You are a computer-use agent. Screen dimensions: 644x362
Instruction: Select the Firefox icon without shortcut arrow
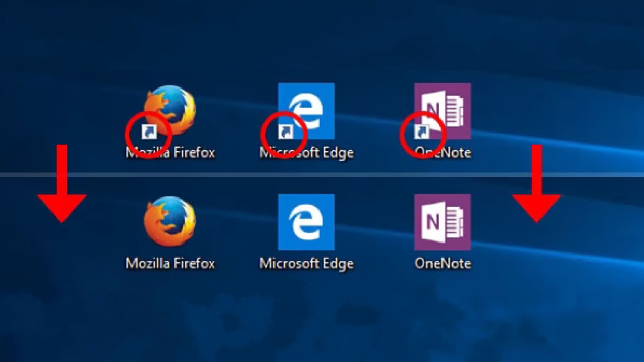tap(169, 222)
